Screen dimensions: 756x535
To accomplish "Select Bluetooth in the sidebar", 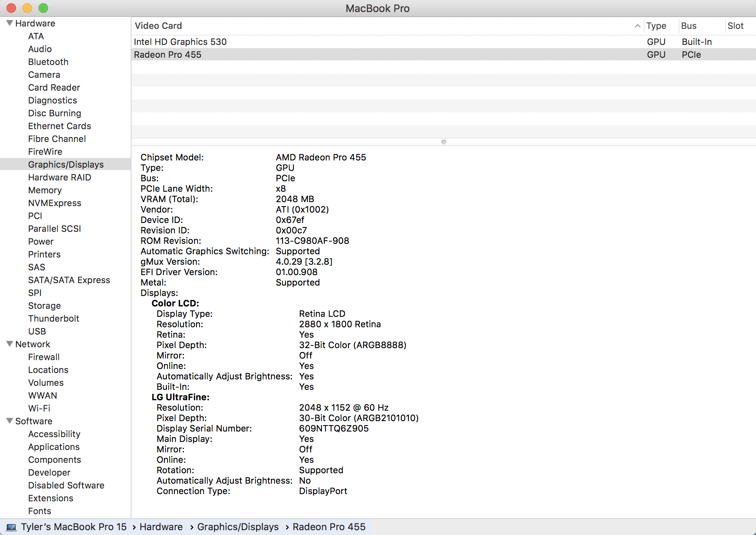I will tap(49, 62).
